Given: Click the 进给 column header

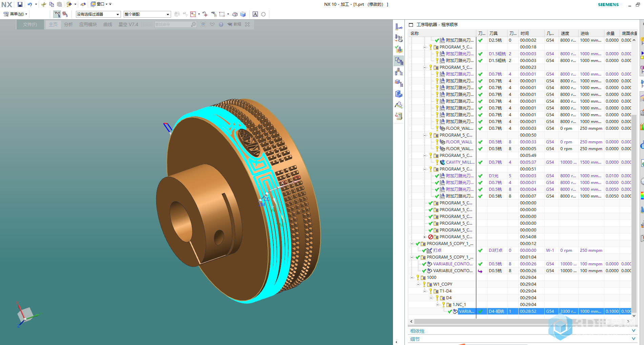Looking at the screenshot, I should (x=591, y=33).
